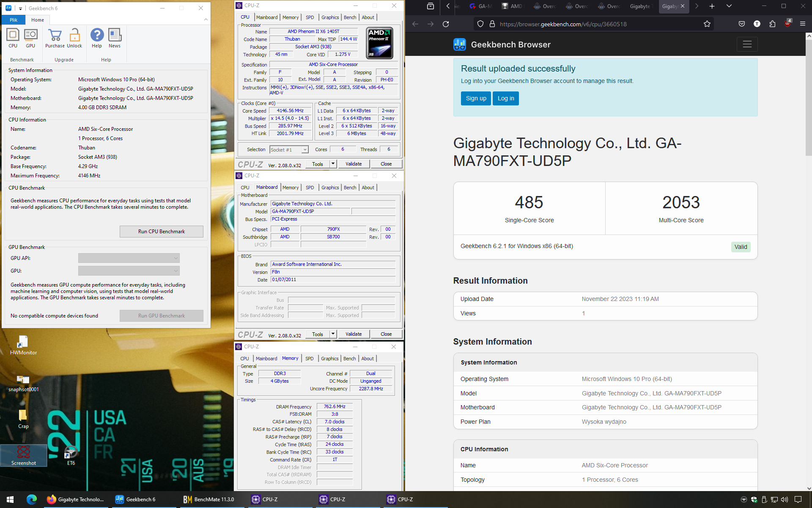Switch to the GA-M Firefox tab
Image resolution: width=812 pixels, height=508 pixels.
[x=480, y=6]
